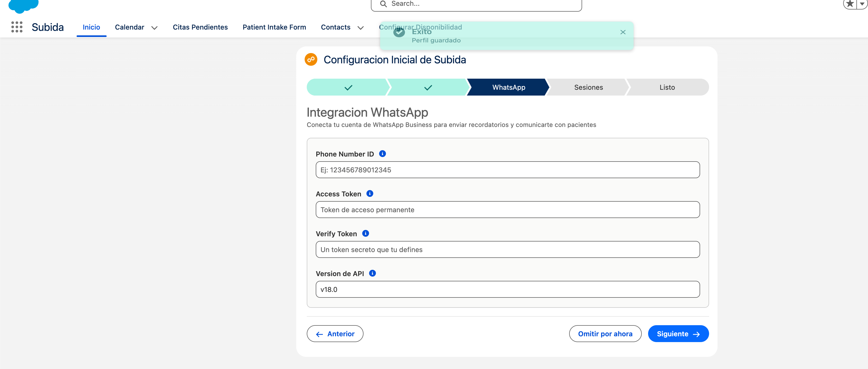
Task: Click the Perfil guardado toast message
Action: click(x=436, y=40)
